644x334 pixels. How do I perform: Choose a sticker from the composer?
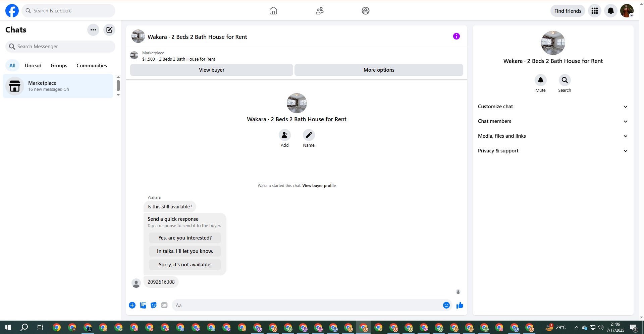(x=154, y=305)
